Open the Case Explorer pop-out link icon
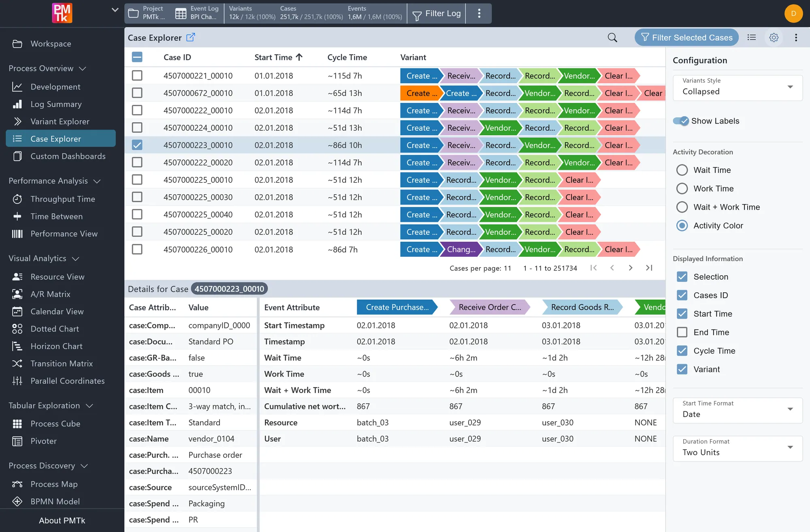The image size is (810, 532). click(190, 37)
